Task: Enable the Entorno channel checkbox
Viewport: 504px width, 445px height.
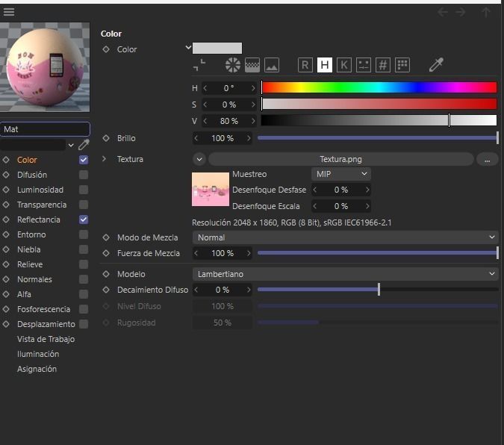Action: (84, 234)
